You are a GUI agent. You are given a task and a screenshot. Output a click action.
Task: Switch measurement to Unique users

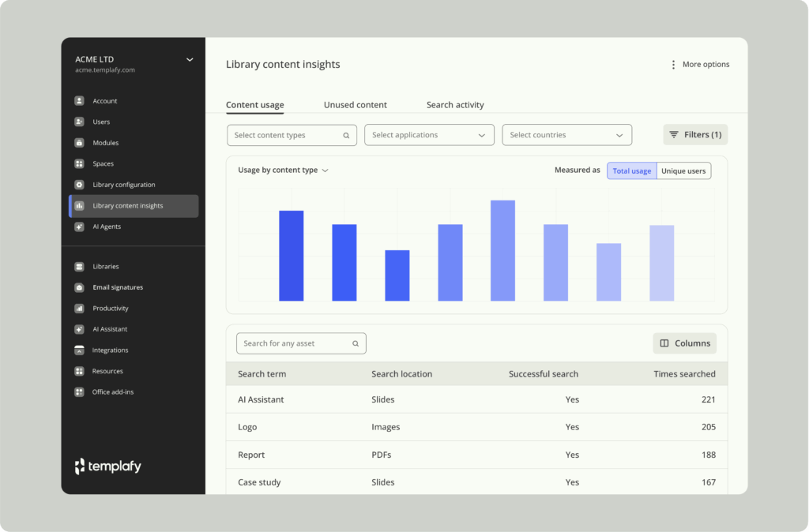point(683,171)
